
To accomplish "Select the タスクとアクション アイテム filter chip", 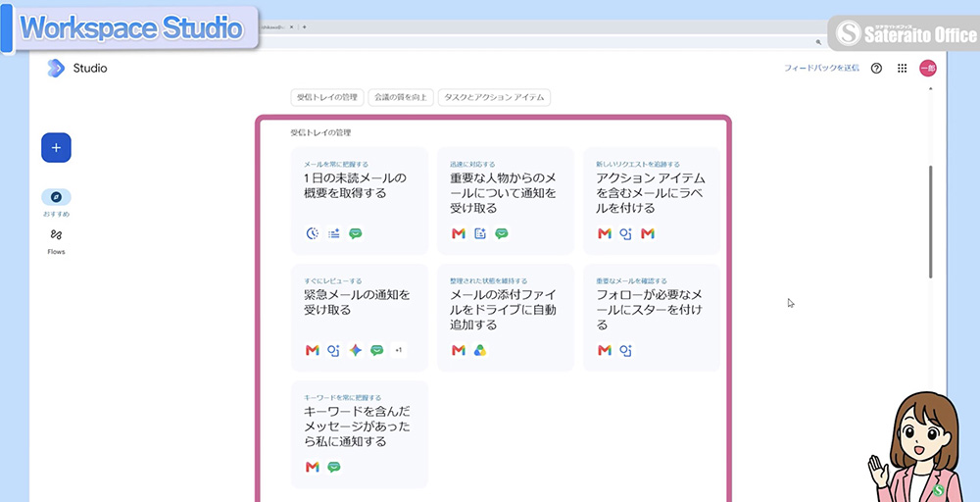I will 494,97.
